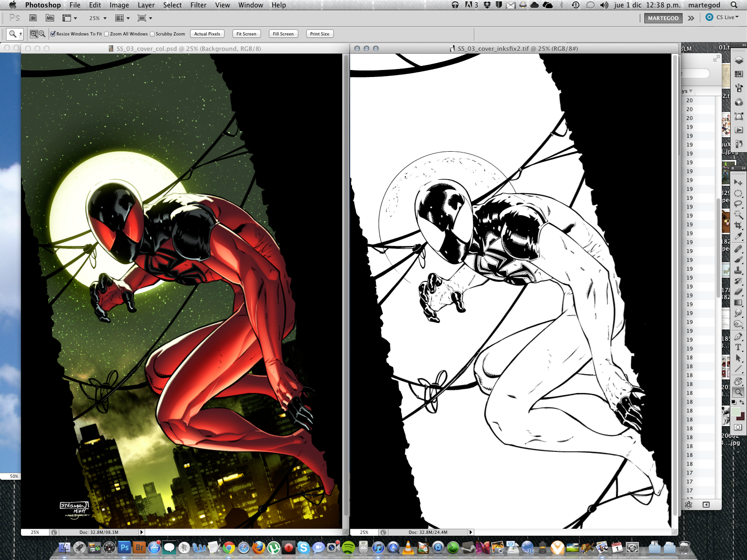
Task: Open the Layers panel icon
Action: [739, 60]
